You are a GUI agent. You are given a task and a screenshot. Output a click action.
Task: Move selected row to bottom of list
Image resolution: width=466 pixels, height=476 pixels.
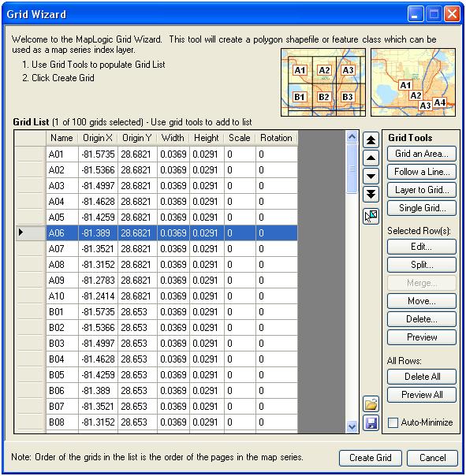371,195
